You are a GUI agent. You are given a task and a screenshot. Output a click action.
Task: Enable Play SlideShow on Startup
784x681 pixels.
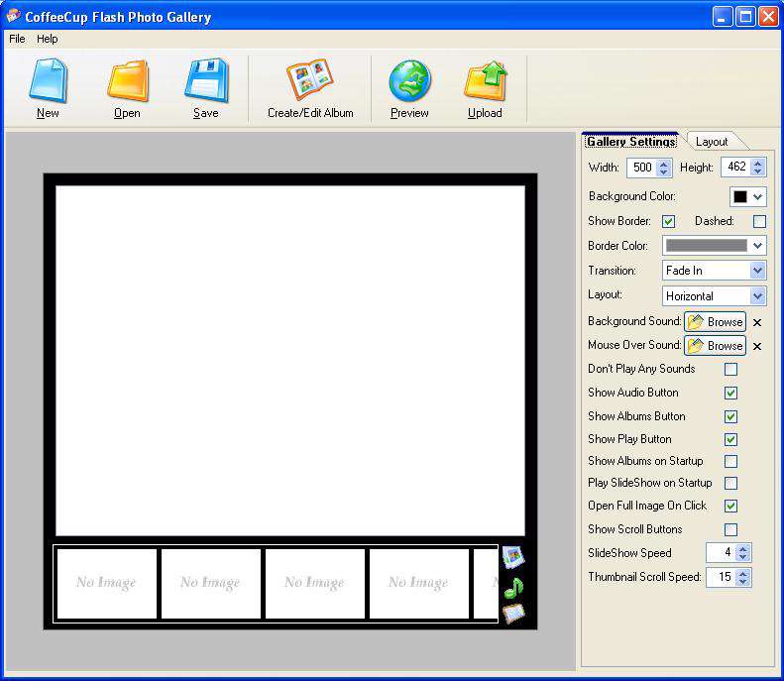[731, 483]
